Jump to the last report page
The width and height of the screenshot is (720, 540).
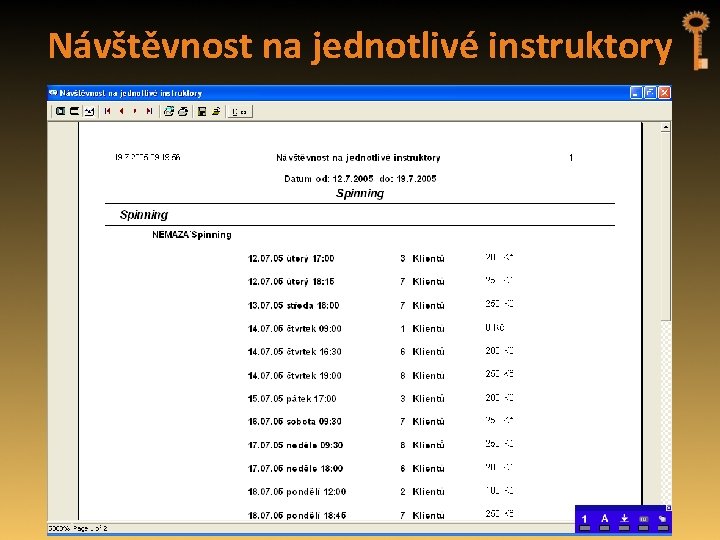(x=149, y=111)
